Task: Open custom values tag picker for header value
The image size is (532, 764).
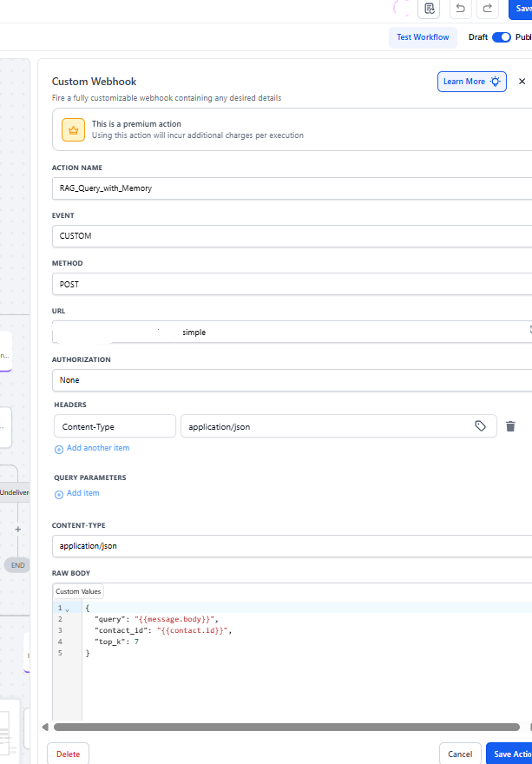Action: coord(480,426)
